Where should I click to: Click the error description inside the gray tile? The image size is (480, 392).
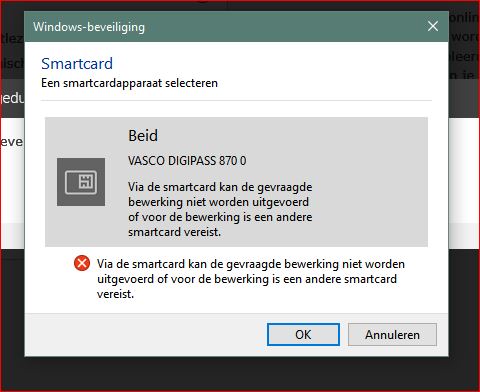[220, 209]
